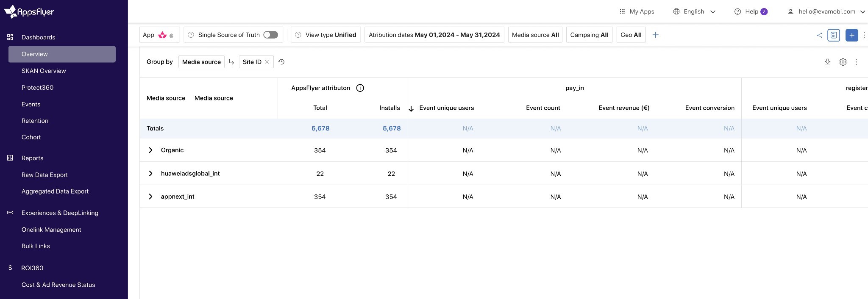Open the account email dropdown

pos(826,11)
